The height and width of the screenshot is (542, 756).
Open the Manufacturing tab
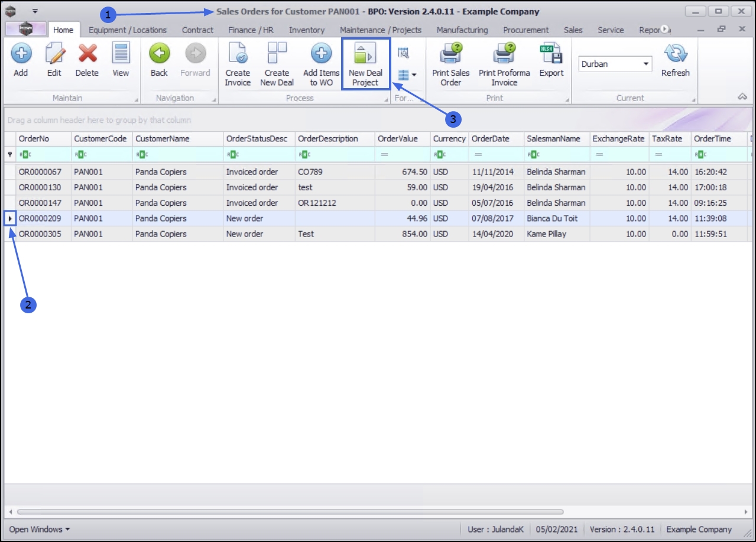point(462,30)
